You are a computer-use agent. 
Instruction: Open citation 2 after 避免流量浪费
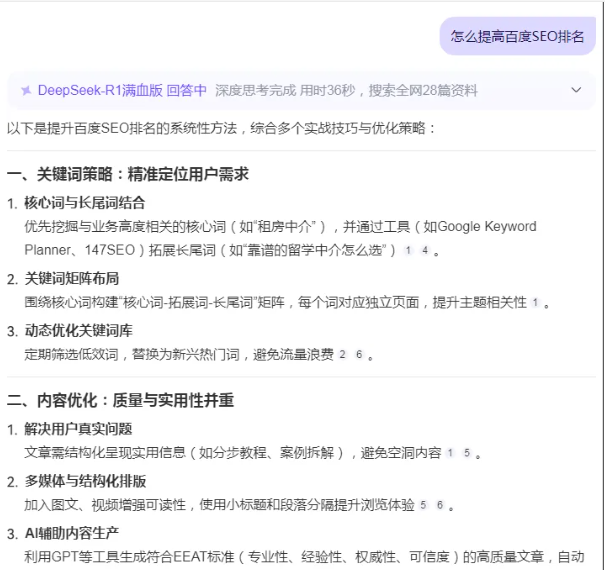[x=342, y=355]
